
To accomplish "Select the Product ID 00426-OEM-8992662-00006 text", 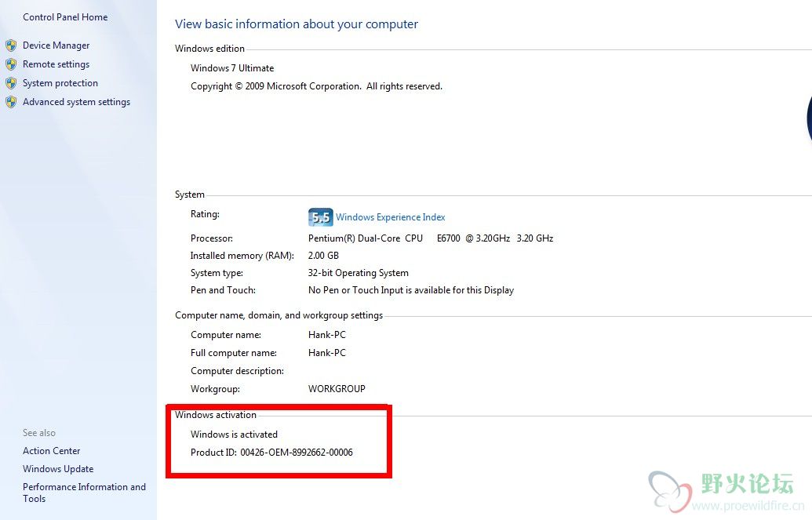I will tap(271, 452).
